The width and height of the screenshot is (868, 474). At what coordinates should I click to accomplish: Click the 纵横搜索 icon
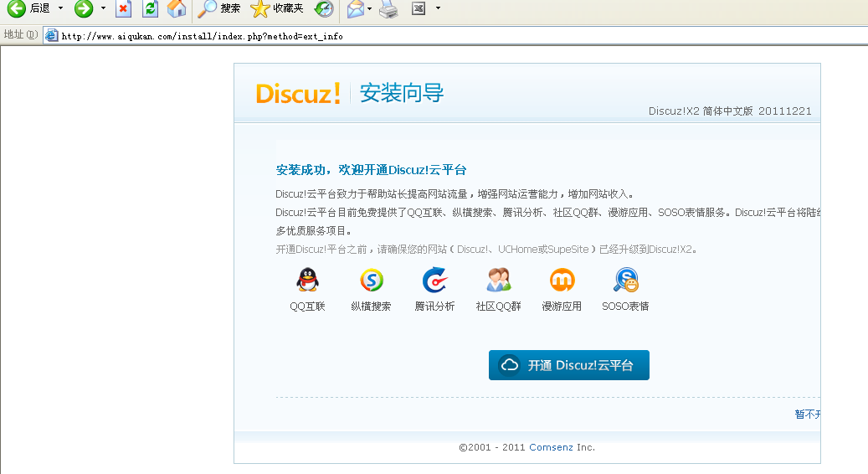click(x=372, y=281)
